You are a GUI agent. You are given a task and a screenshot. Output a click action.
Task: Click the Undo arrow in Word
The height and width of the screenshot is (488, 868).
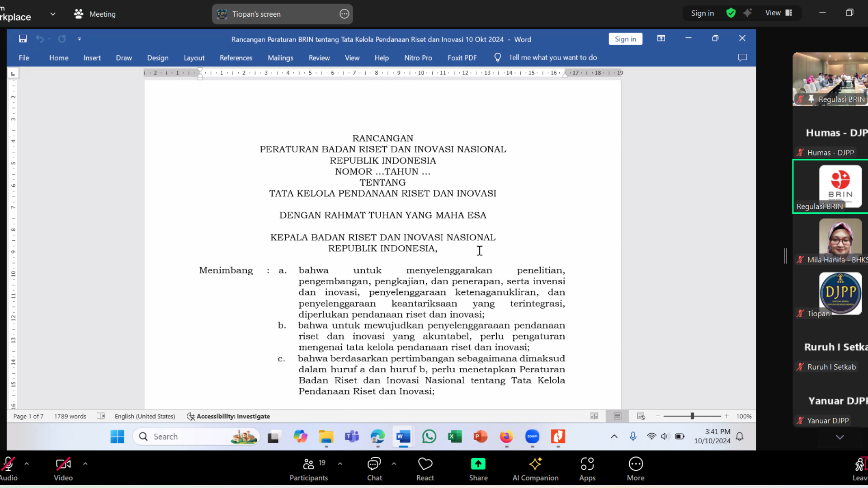pos(40,39)
